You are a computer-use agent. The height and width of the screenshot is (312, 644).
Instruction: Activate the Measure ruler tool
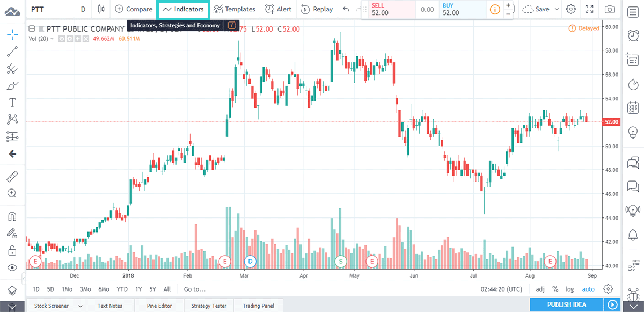coord(12,176)
